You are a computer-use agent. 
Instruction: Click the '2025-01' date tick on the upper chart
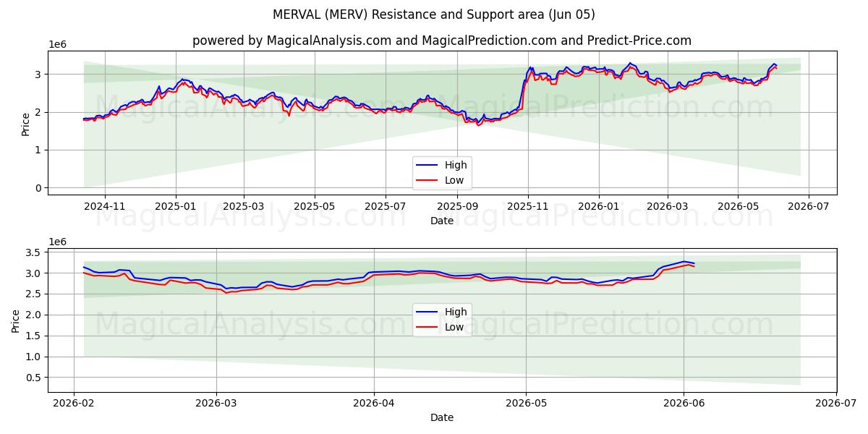pos(176,205)
